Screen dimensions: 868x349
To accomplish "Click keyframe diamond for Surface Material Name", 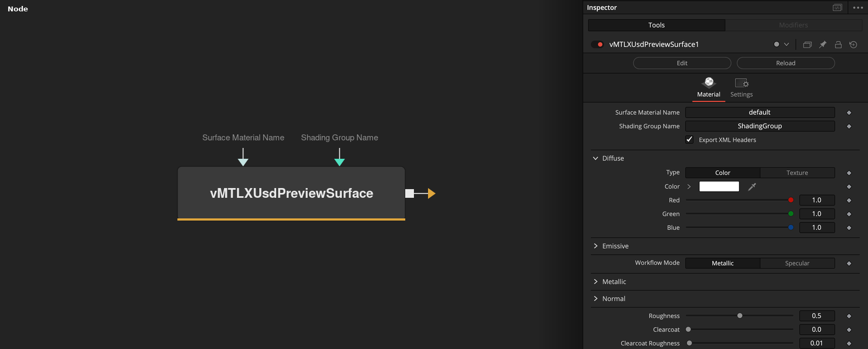I will click(x=849, y=113).
